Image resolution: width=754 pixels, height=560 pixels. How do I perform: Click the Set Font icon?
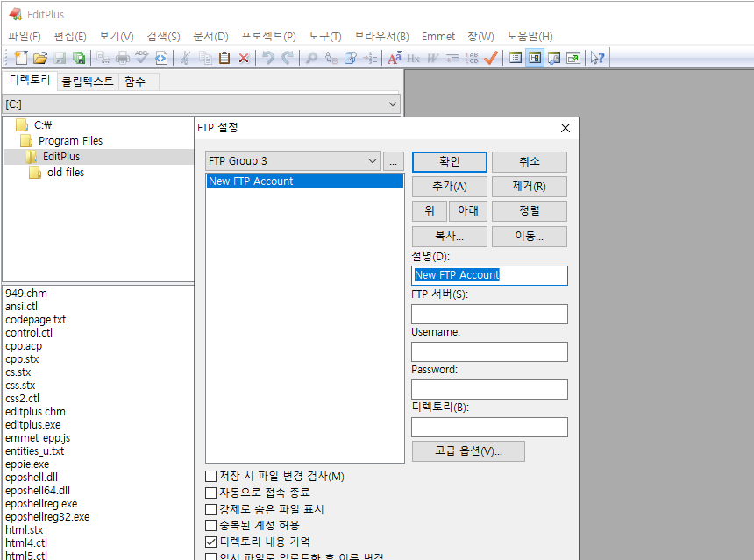[395, 58]
